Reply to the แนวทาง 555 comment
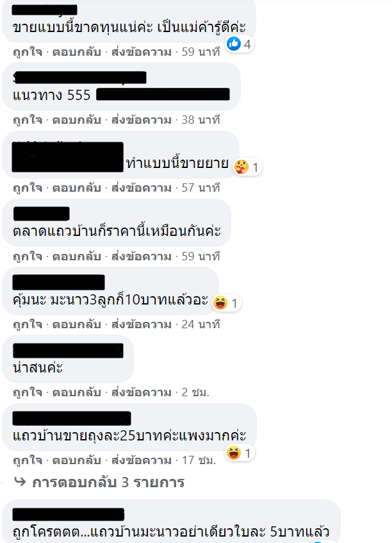 pos(76,120)
